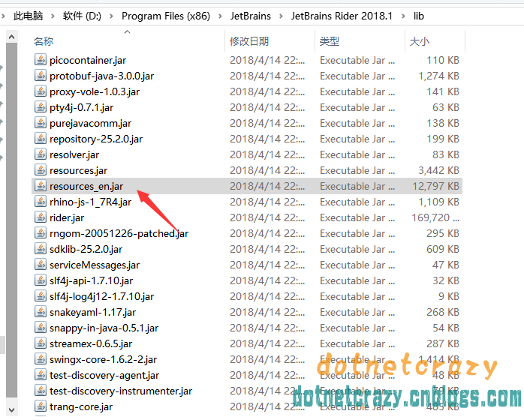Click the sdklib-25.2.0.jar file icon
This screenshot has height=420, width=524.
[x=41, y=249]
